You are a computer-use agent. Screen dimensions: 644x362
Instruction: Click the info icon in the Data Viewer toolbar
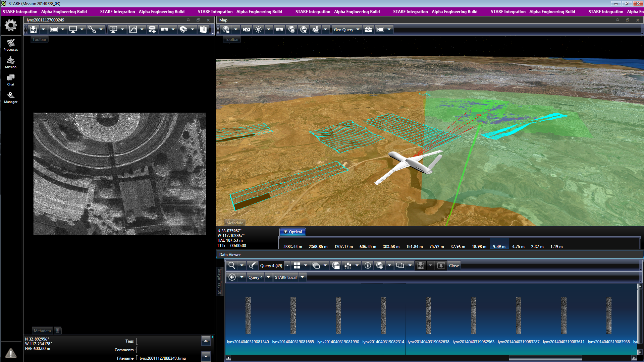[368, 265]
